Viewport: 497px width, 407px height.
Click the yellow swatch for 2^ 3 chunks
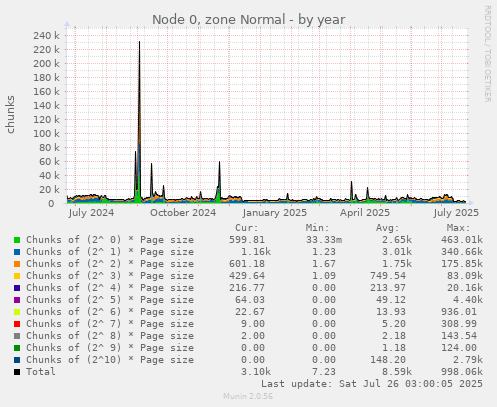tap(17, 276)
